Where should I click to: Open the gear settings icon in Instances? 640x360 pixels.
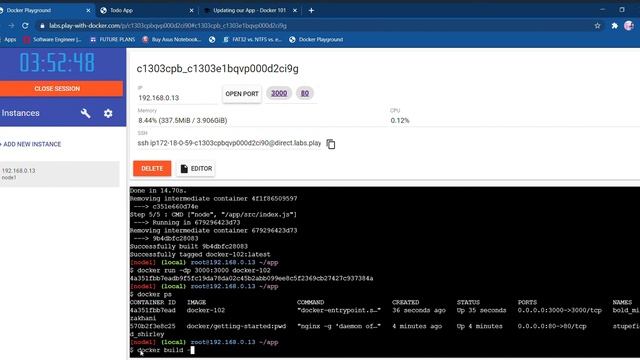click(x=108, y=113)
